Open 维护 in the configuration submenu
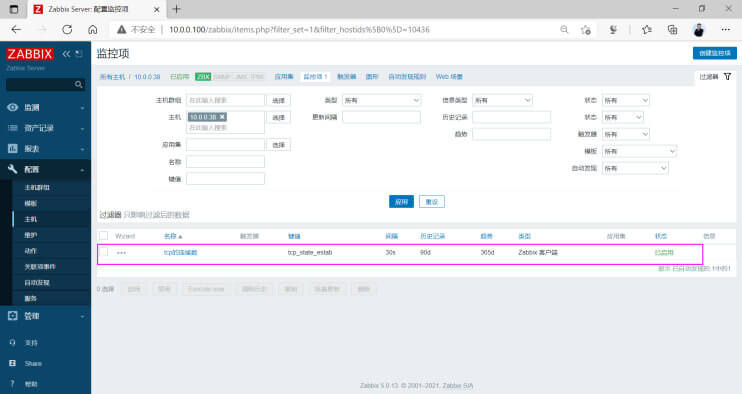Image resolution: width=742 pixels, height=394 pixels. click(x=31, y=235)
